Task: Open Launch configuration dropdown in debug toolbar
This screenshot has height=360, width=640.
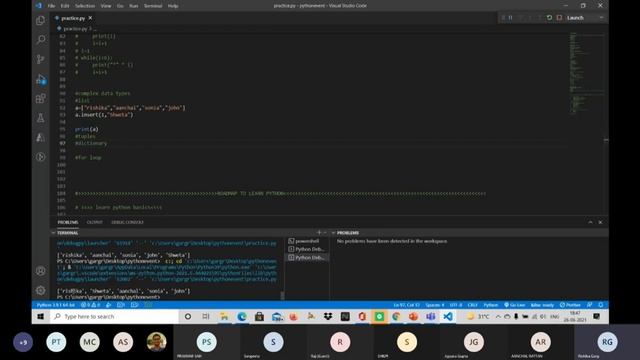Action: pos(584,18)
